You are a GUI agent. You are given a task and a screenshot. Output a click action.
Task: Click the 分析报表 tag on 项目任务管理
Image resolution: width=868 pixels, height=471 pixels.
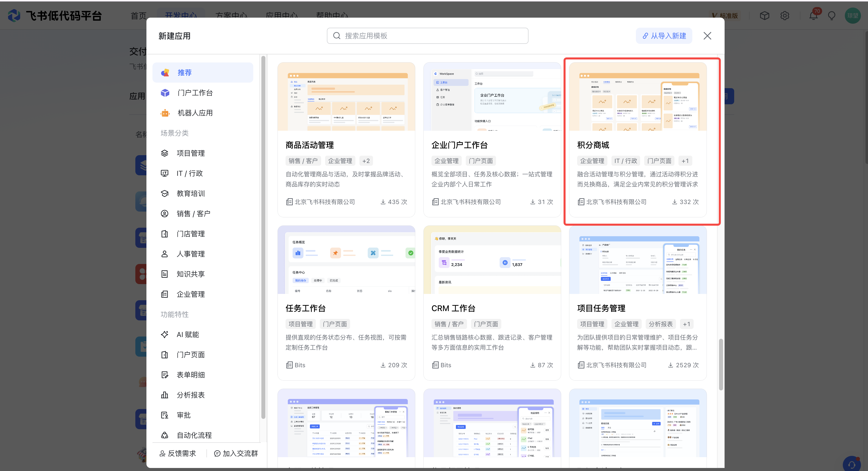(660, 324)
